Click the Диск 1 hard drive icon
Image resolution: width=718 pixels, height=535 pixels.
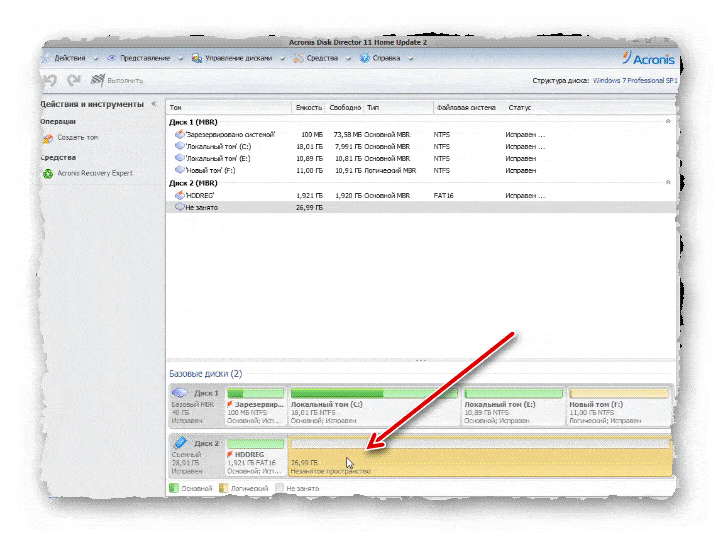point(180,393)
